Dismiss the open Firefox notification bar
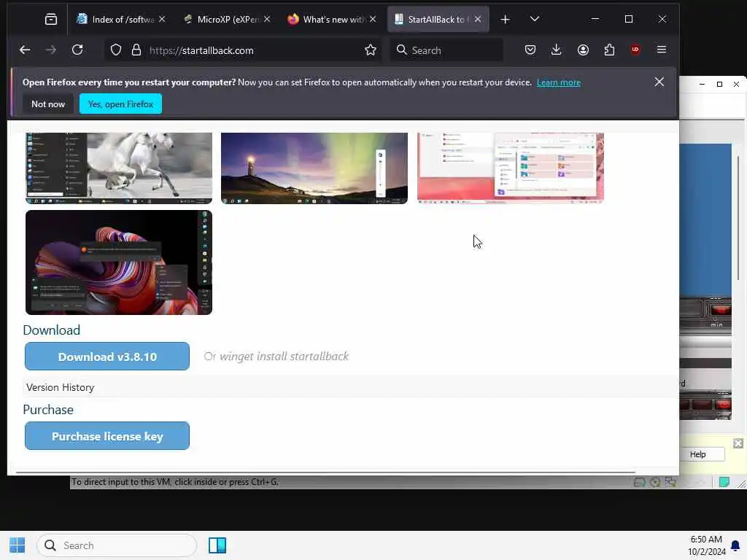The height and width of the screenshot is (560, 747). click(x=659, y=82)
